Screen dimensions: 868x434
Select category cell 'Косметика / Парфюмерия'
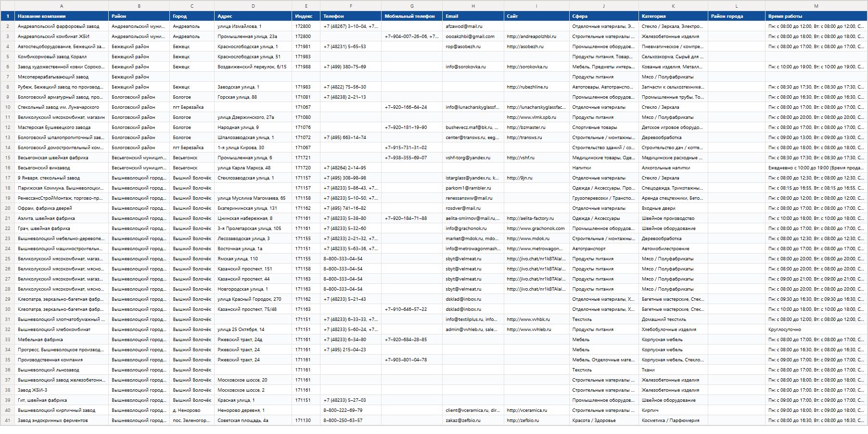pyautogui.click(x=673, y=421)
